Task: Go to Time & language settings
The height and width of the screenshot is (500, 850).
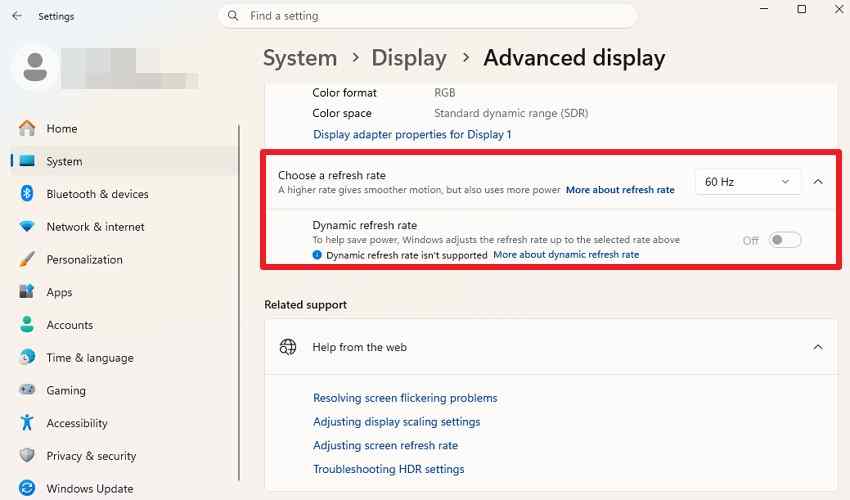Action: 124,357
